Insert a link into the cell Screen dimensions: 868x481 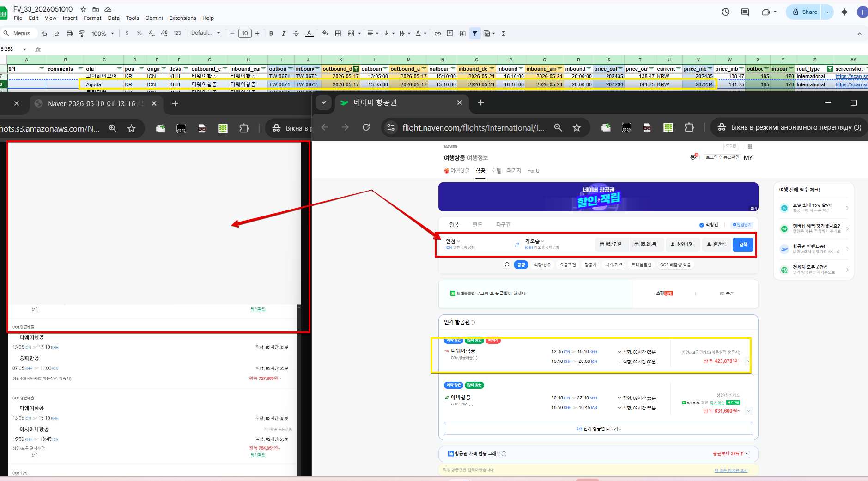[x=437, y=33]
